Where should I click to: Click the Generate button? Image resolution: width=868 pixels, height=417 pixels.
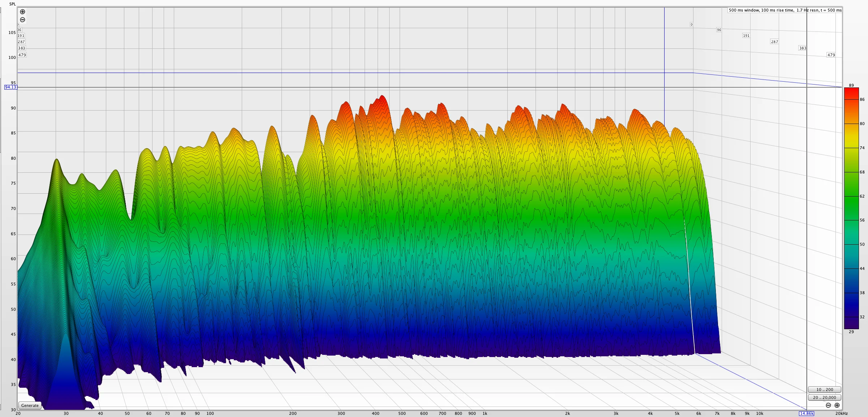coord(30,405)
